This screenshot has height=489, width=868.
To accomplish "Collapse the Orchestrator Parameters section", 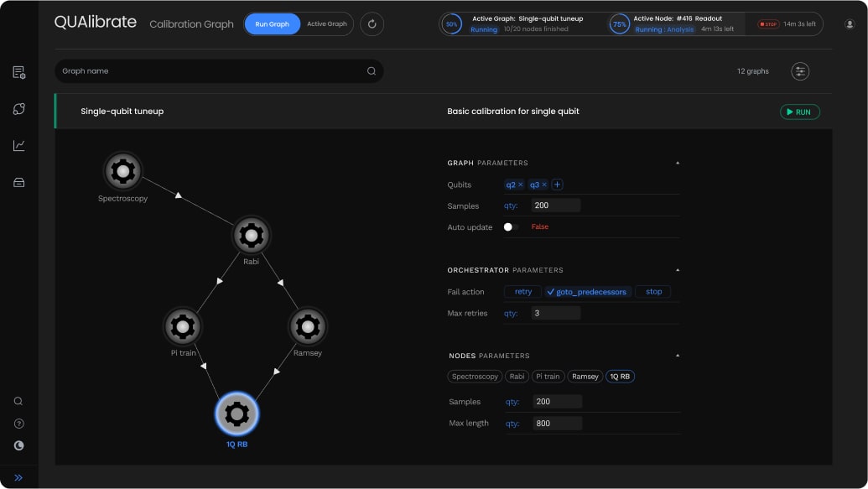I will coord(678,270).
